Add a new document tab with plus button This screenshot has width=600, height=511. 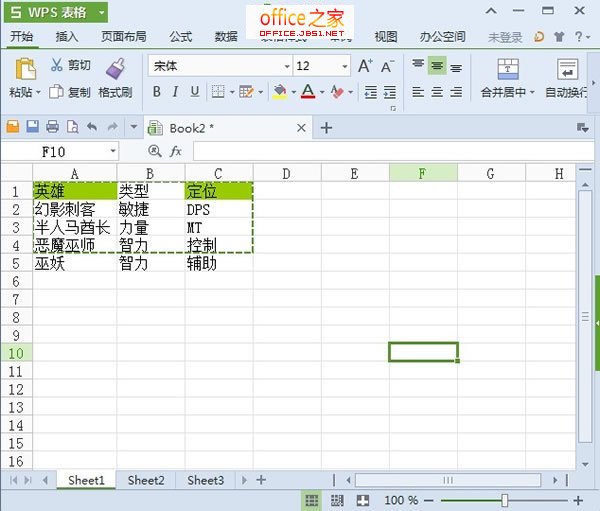coord(326,127)
